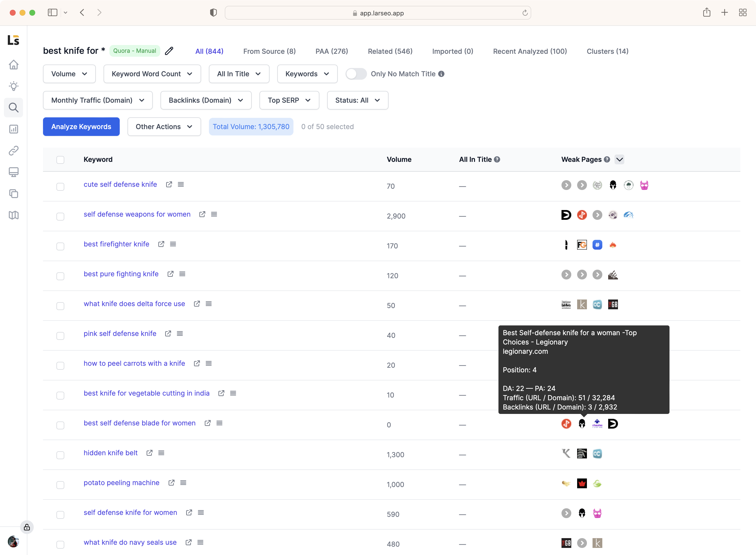Click the Weak Pages sort descending icon

click(x=620, y=159)
